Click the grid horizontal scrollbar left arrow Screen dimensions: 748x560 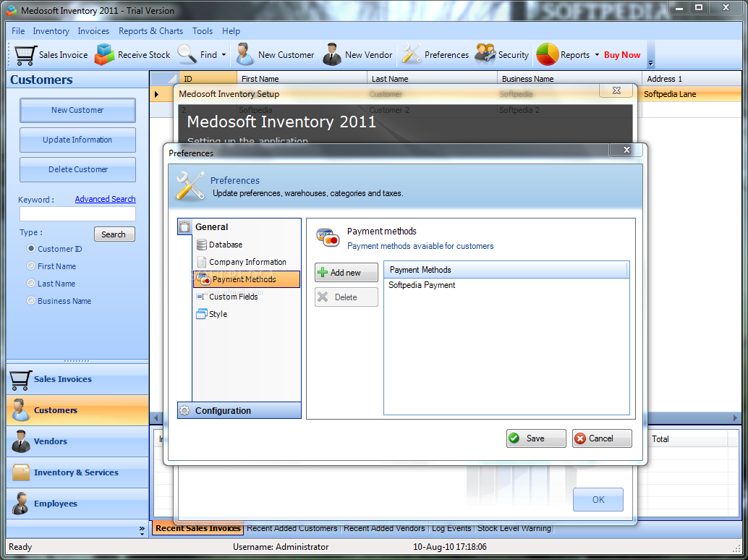pos(156,418)
